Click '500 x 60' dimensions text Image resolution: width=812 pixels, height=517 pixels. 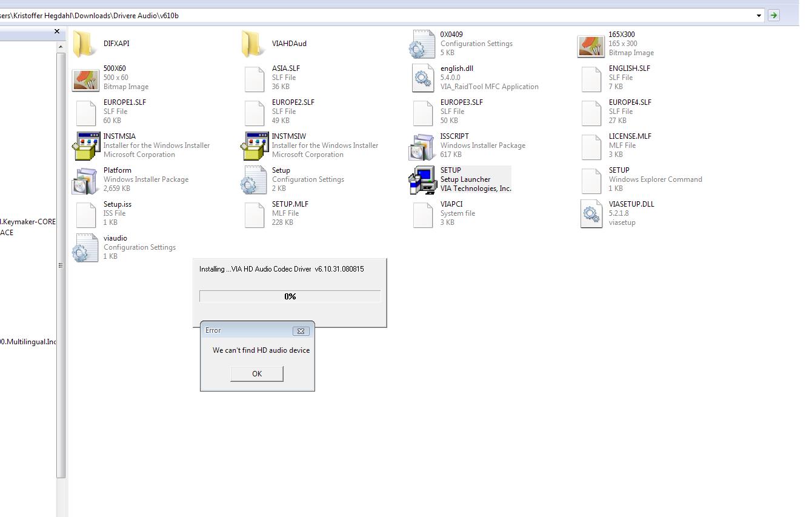(x=116, y=78)
